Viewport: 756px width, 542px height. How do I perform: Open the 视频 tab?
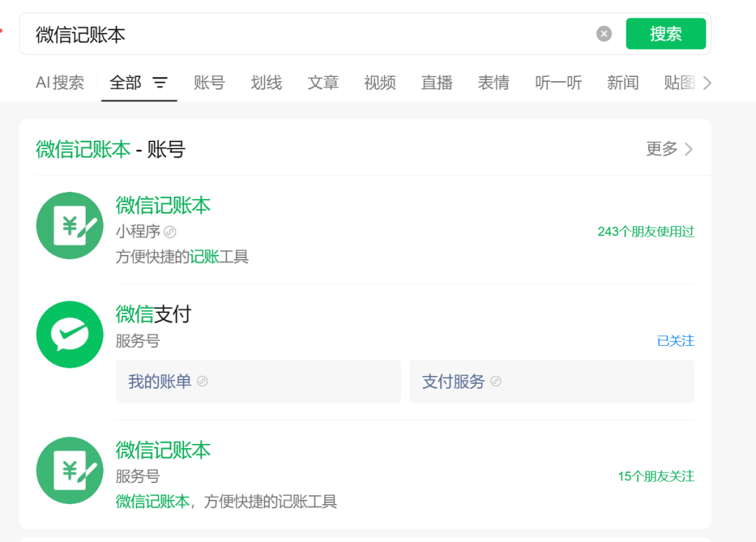[380, 83]
